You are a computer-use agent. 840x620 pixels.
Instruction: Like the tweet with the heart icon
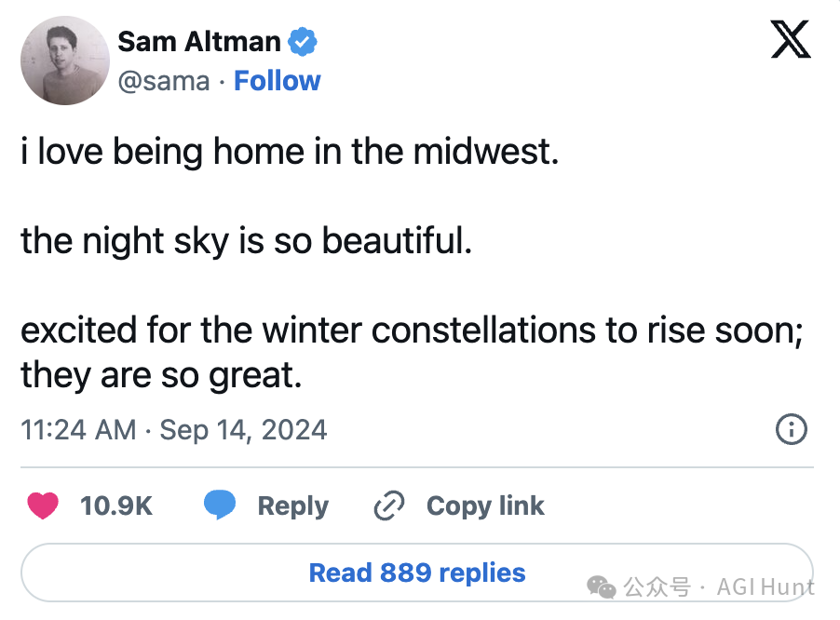(43, 506)
